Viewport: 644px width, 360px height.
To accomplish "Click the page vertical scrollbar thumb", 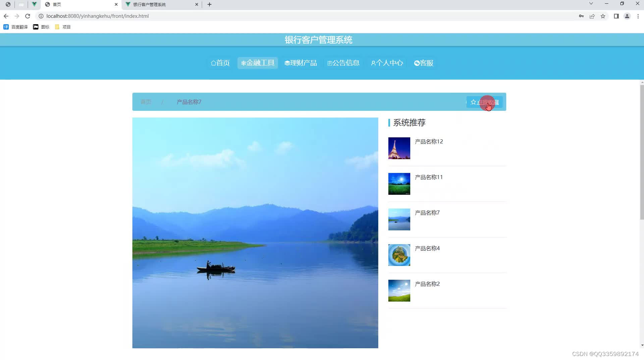I will (x=642, y=152).
